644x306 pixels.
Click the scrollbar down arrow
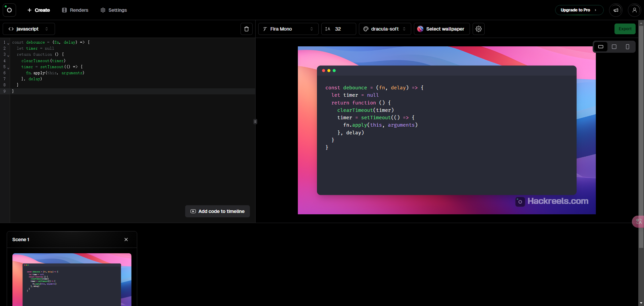click(641, 303)
